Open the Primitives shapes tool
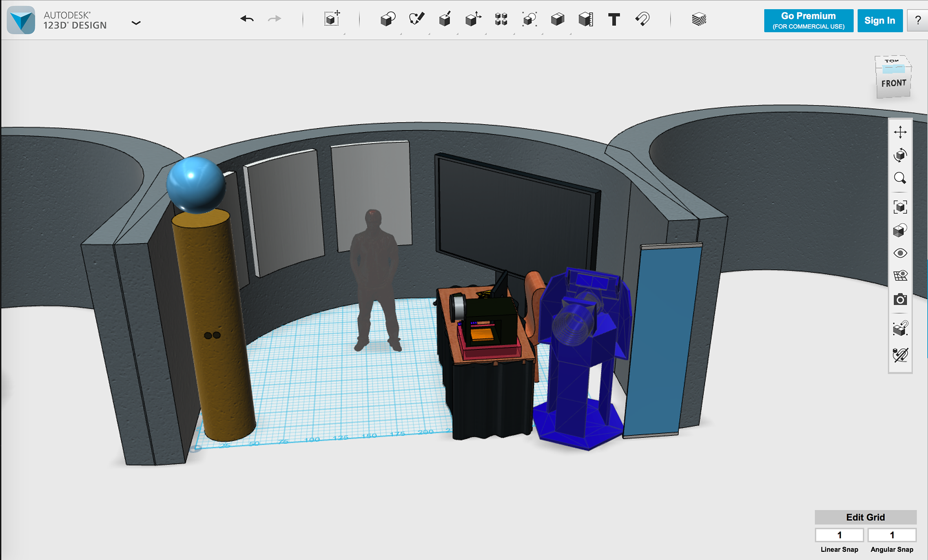This screenshot has width=928, height=560. pyautogui.click(x=388, y=19)
